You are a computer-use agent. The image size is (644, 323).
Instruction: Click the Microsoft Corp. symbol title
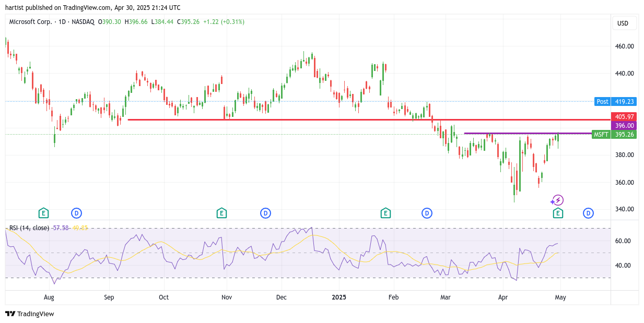(x=30, y=22)
